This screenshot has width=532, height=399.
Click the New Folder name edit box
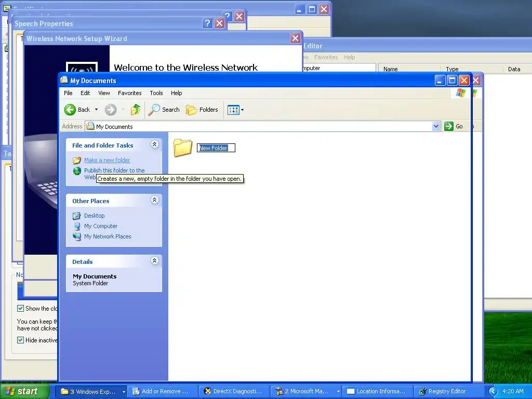point(216,148)
